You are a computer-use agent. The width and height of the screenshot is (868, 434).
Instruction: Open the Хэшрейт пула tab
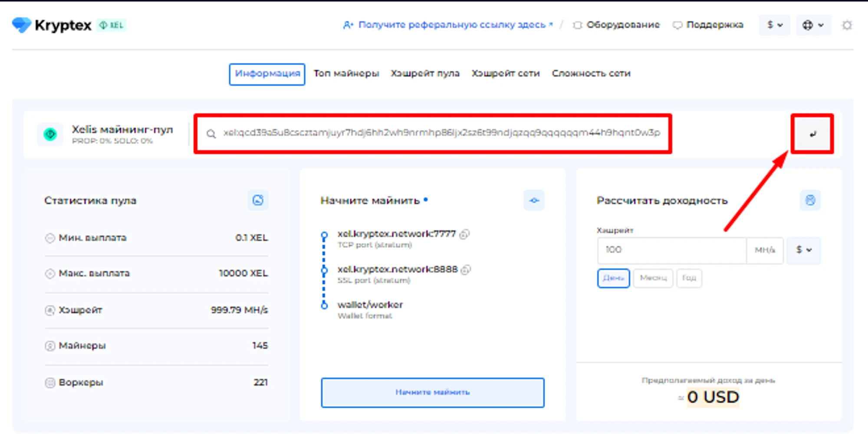coord(425,74)
